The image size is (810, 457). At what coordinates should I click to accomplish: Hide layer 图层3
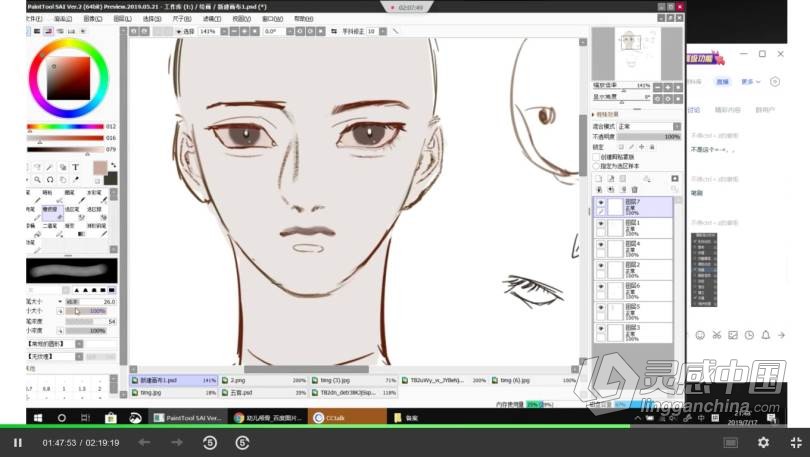[x=601, y=328]
